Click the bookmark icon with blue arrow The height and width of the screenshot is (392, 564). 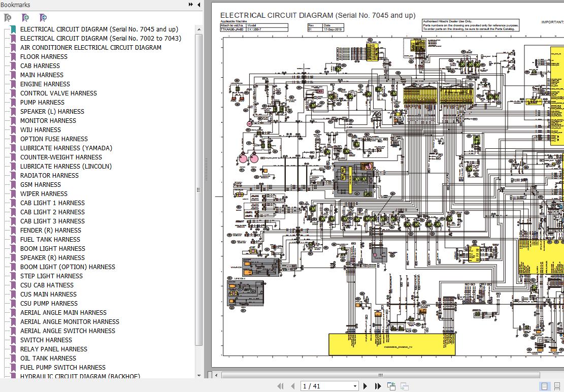click(x=43, y=18)
